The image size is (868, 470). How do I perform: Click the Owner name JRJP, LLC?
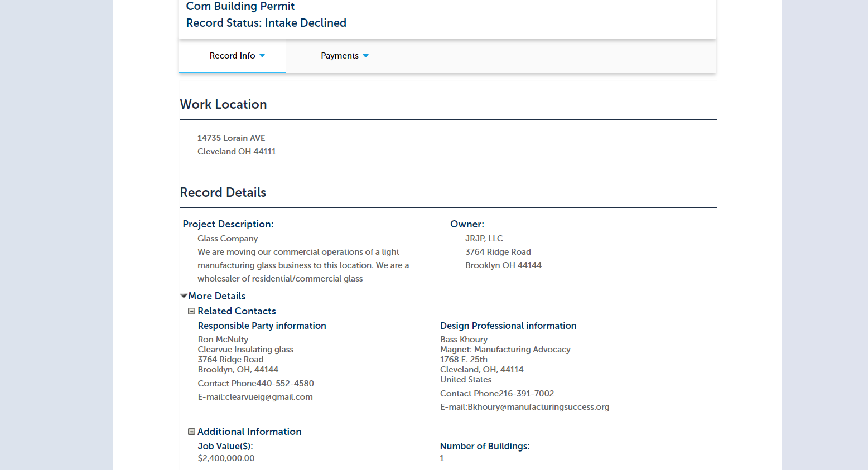coord(484,239)
